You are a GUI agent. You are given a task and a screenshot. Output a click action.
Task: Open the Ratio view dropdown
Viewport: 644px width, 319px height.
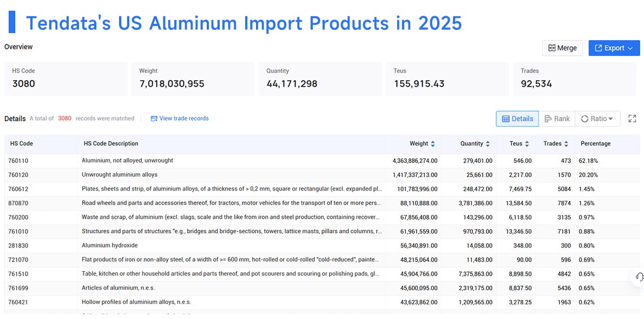(x=597, y=119)
